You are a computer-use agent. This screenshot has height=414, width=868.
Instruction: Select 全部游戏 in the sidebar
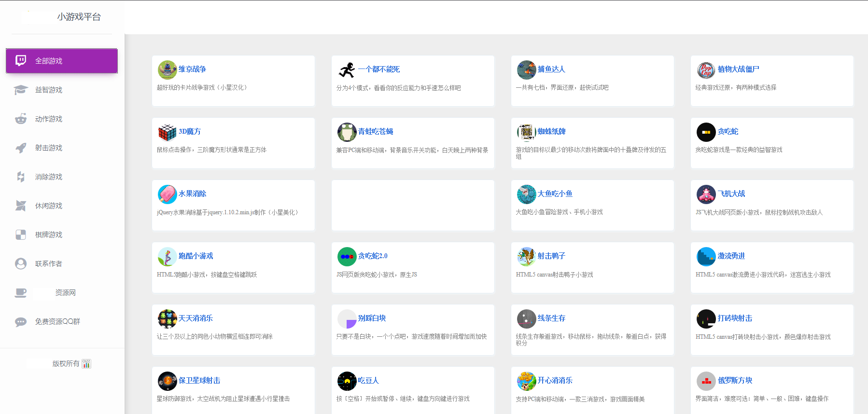pyautogui.click(x=62, y=61)
